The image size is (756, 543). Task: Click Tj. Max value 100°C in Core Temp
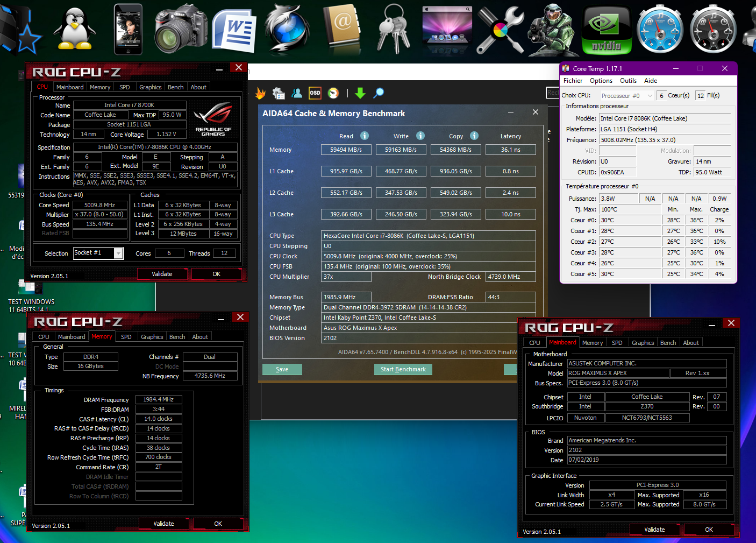coord(630,209)
